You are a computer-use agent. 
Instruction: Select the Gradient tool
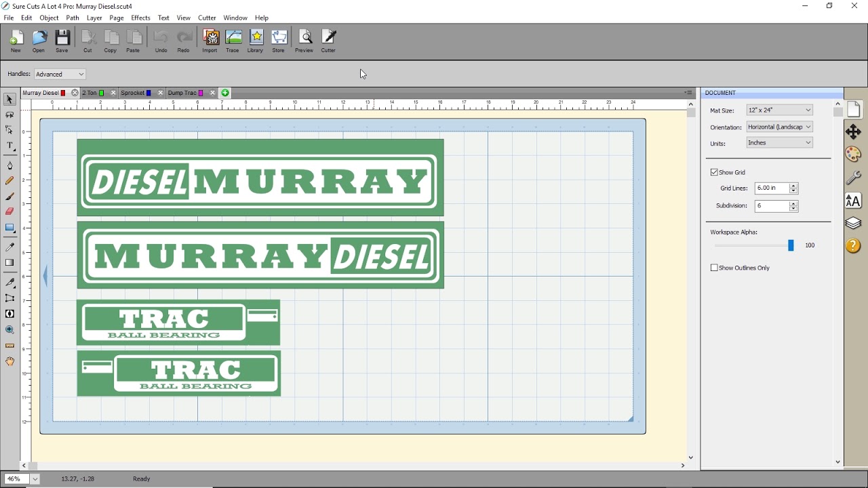9,263
